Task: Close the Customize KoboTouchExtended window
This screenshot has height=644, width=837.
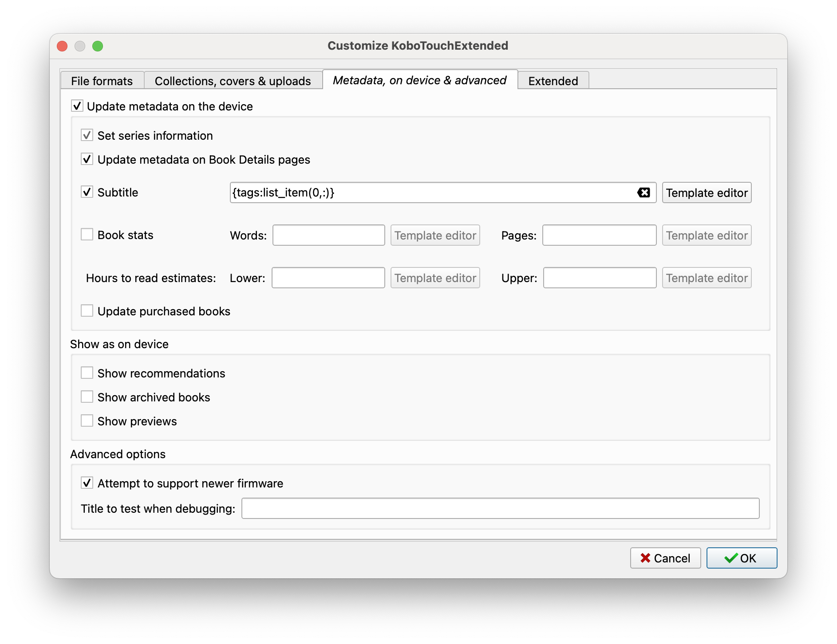Action: tap(62, 46)
